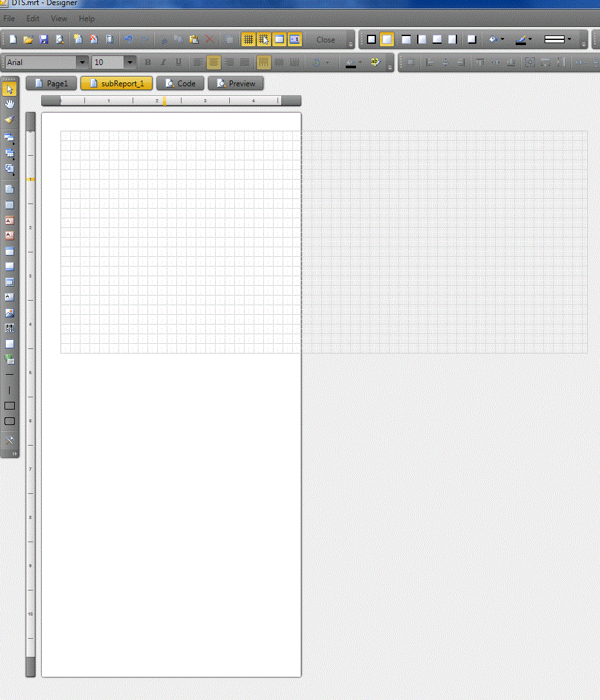Select the hand pan tool
600x700 pixels.
[x=10, y=104]
